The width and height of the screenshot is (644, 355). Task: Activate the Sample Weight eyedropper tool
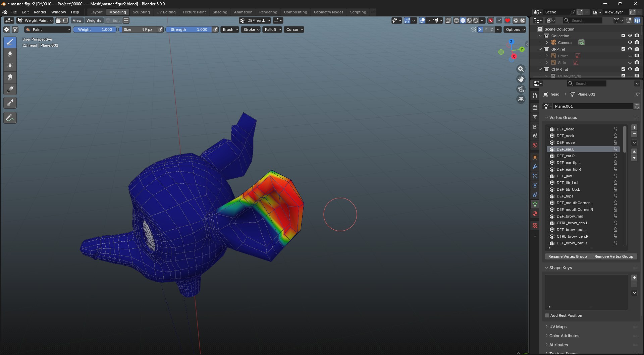coord(10,103)
